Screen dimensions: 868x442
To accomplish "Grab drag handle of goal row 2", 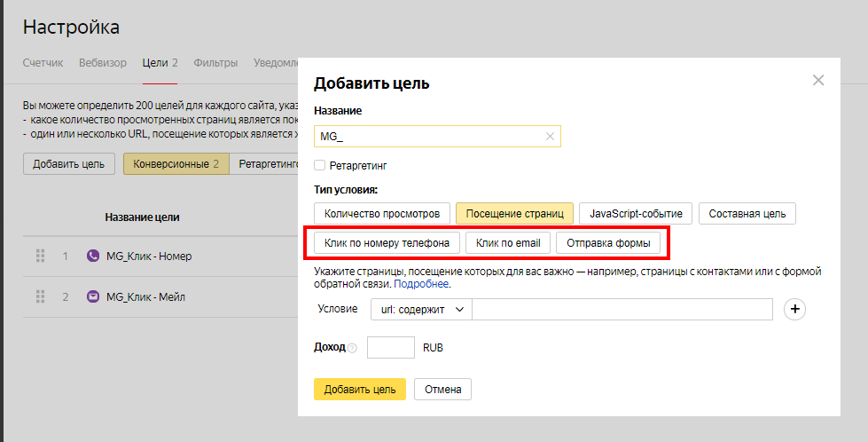I will coord(40,296).
